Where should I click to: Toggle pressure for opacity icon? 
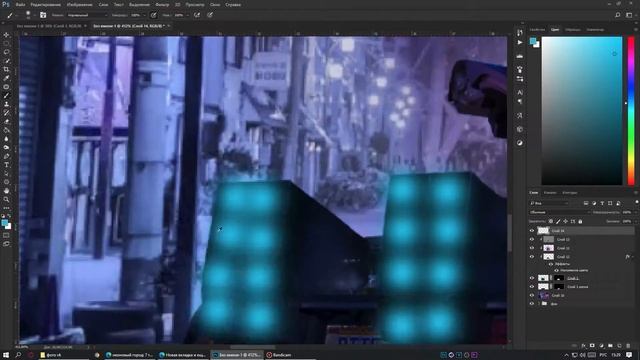[x=153, y=15]
